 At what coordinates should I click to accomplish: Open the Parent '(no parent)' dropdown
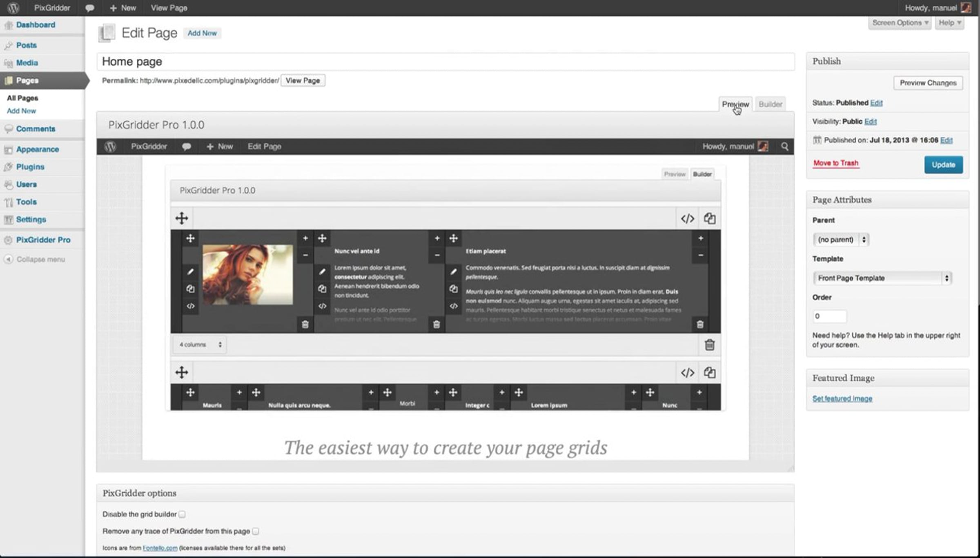pyautogui.click(x=841, y=240)
